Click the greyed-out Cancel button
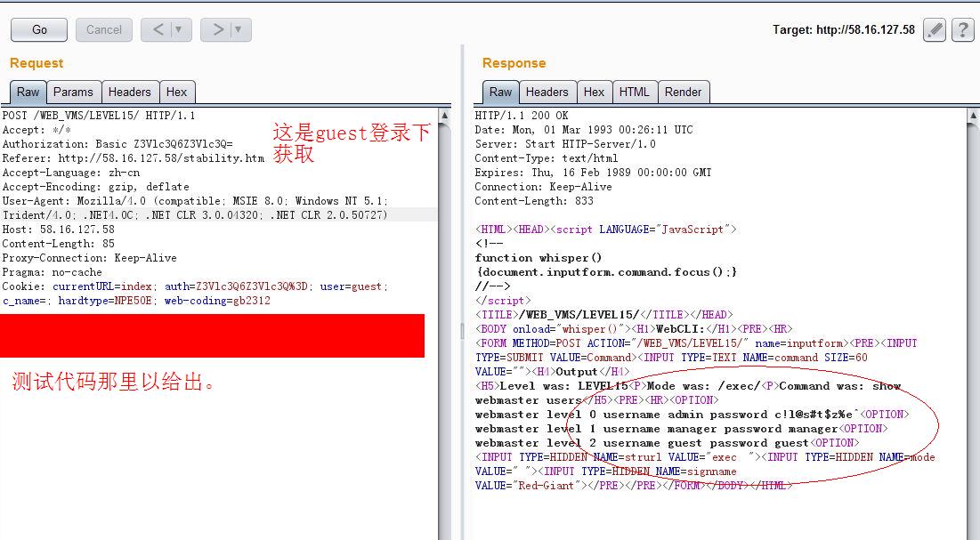The width and height of the screenshot is (980, 540). pyautogui.click(x=104, y=30)
